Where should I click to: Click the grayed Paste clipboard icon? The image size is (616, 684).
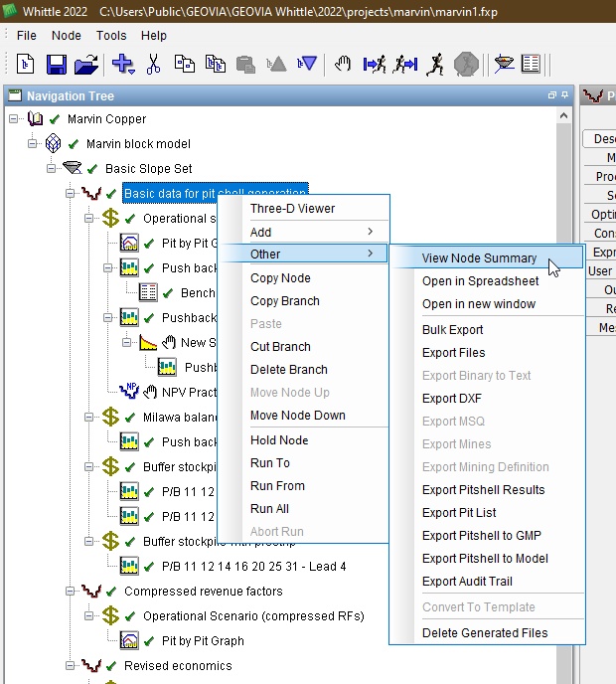[245, 65]
